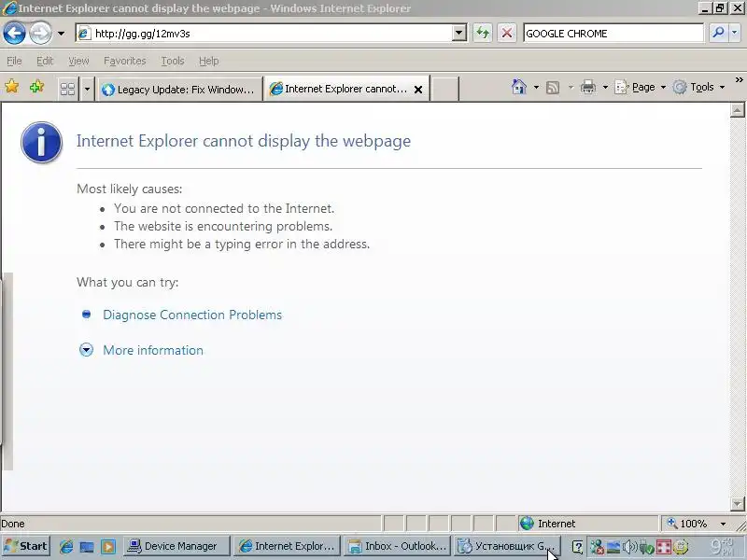Click Show Desktop Quick Launch icon
The width and height of the screenshot is (747, 560).
[x=87, y=547]
